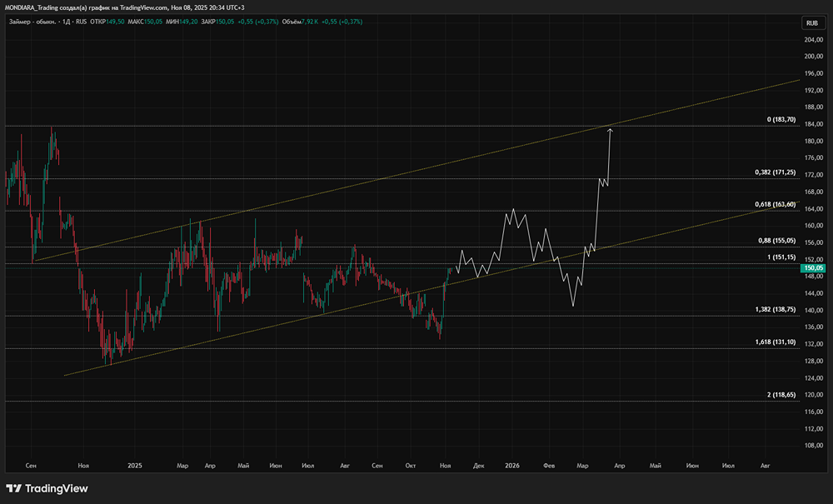Click the 2026 label on time axis
833x504 pixels.
tap(511, 464)
